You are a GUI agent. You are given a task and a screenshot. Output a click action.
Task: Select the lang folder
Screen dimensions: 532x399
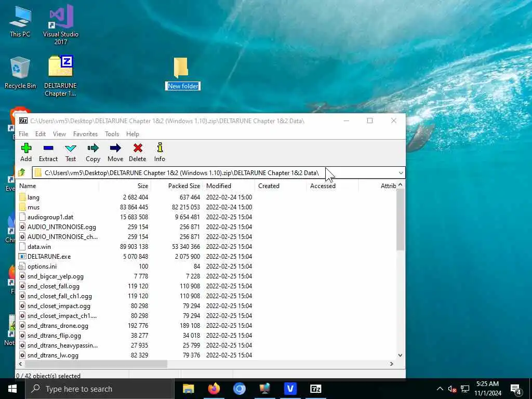[x=33, y=197]
